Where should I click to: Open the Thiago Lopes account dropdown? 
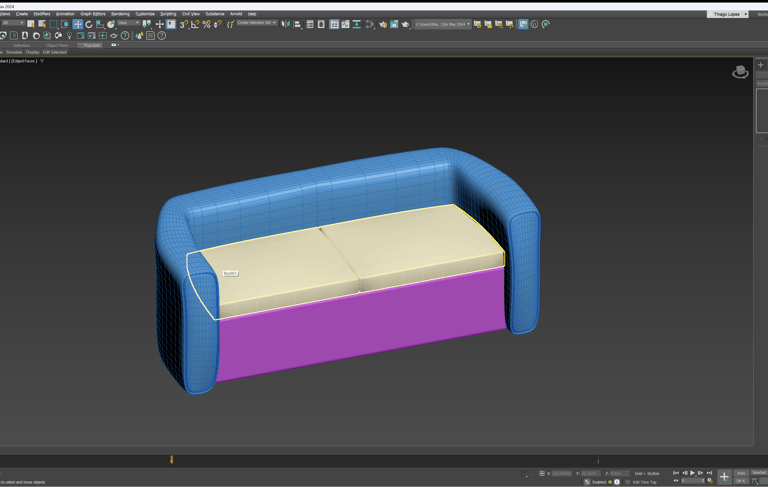[728, 14]
